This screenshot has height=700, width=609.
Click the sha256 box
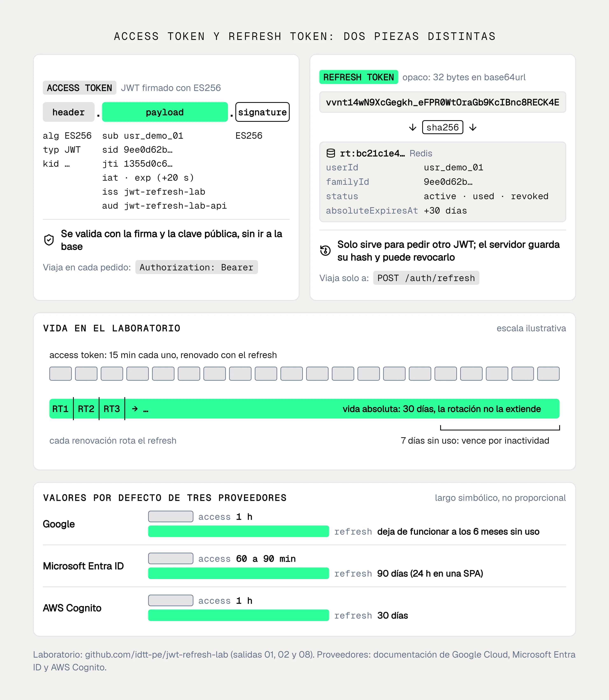pos(443,127)
